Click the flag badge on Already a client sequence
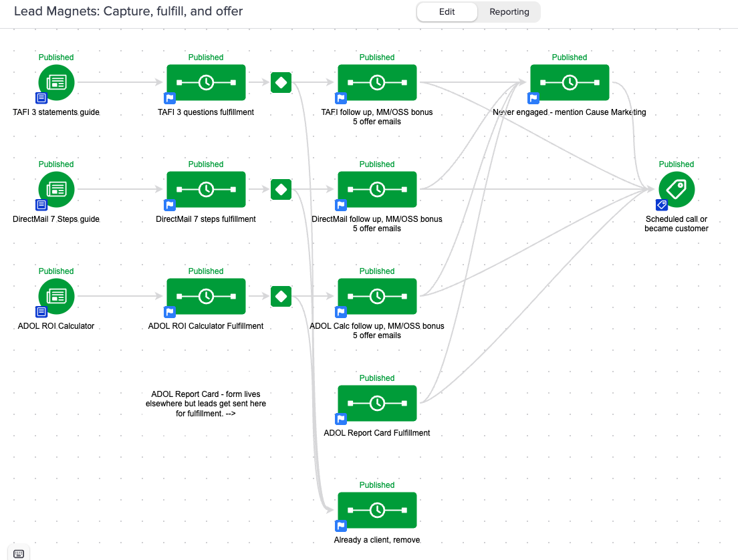Image resolution: width=738 pixels, height=560 pixels. tap(341, 526)
